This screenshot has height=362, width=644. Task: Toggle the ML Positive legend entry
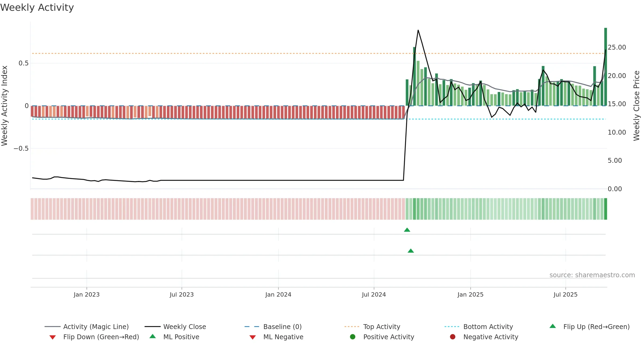[x=174, y=337]
